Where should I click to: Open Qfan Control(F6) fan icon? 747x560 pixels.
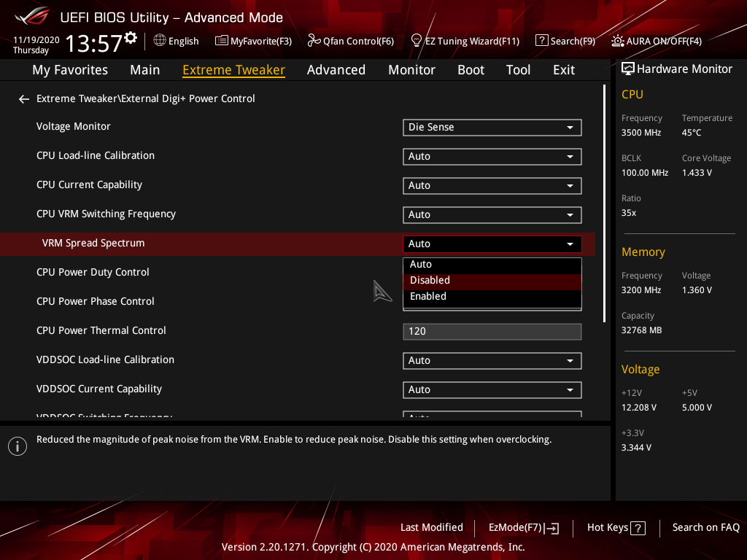pyautogui.click(x=314, y=41)
